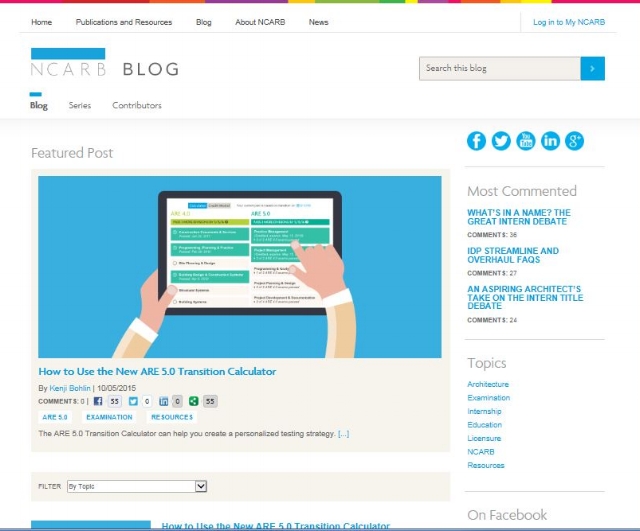Browse the Resources topic
The height and width of the screenshot is (531, 640).
click(x=486, y=465)
